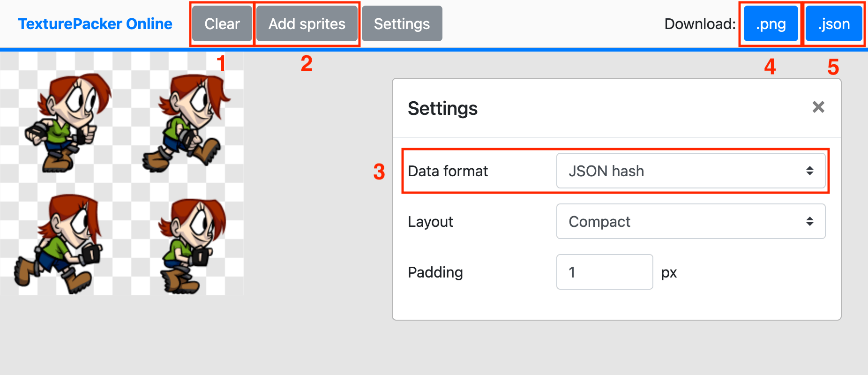Click the "Data format" label

448,171
